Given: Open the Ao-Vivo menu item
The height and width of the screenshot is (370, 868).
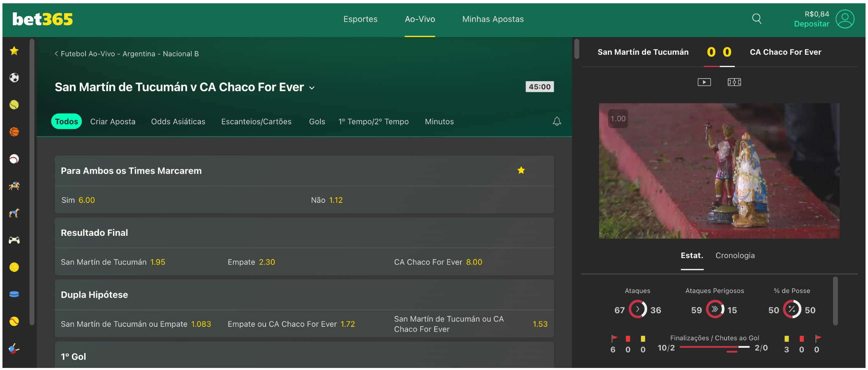Looking at the screenshot, I should click(x=420, y=19).
